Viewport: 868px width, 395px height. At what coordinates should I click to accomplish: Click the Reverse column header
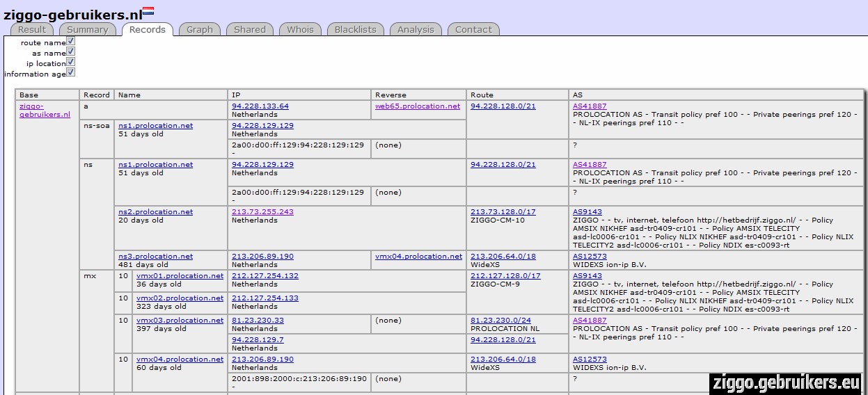click(x=418, y=95)
